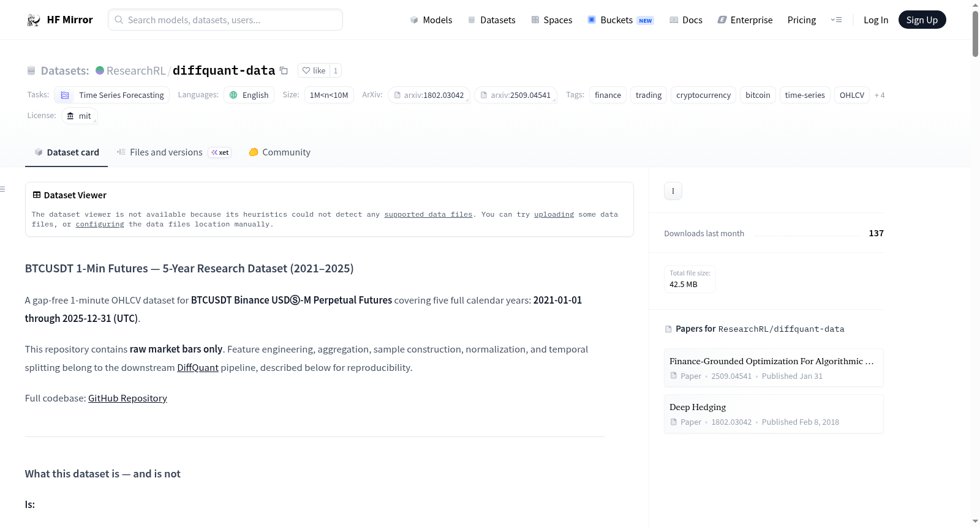Select the cryptocurrency tag
980x527 pixels.
[x=703, y=95]
